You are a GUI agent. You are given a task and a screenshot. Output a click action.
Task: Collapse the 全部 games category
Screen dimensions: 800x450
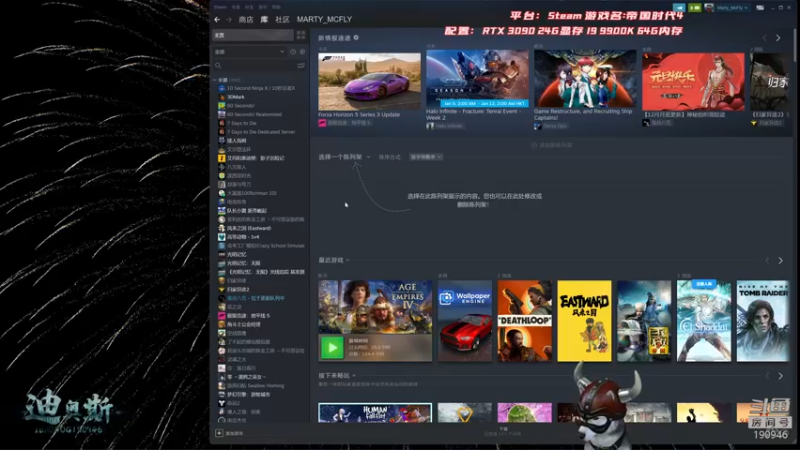coord(215,80)
